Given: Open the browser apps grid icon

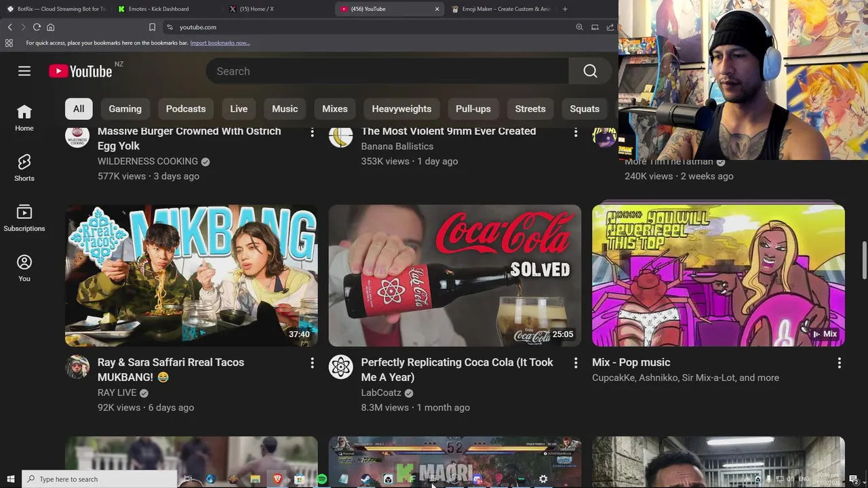Looking at the screenshot, I should [9, 43].
